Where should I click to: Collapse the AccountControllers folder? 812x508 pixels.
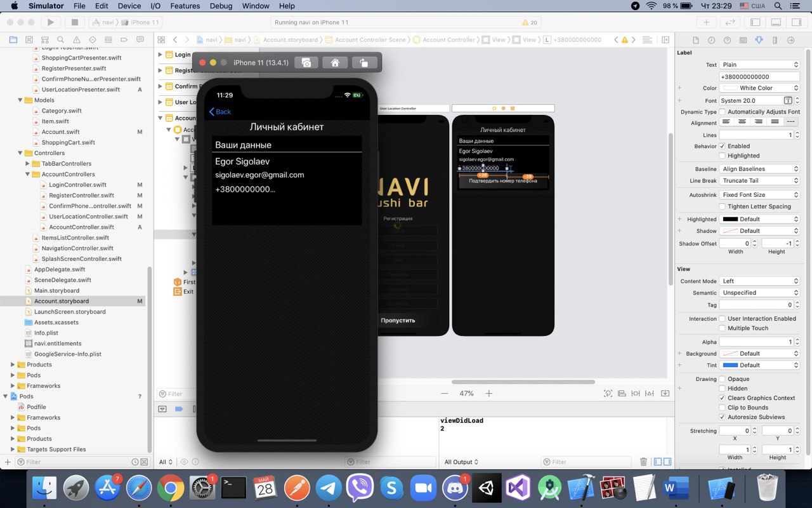pos(28,174)
